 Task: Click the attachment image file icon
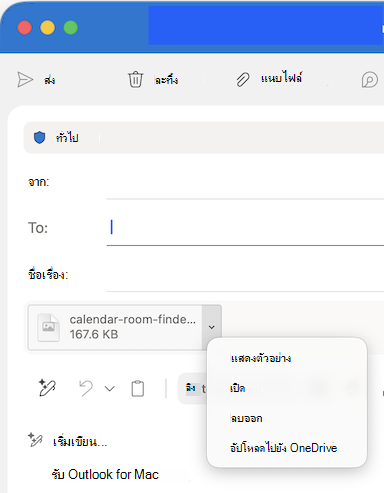[49, 327]
